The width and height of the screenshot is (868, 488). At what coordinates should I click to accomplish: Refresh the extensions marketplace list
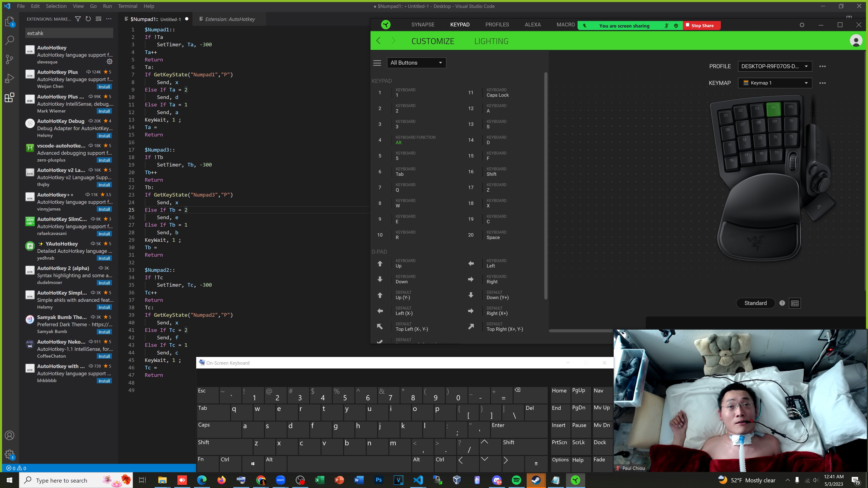coord(88,19)
